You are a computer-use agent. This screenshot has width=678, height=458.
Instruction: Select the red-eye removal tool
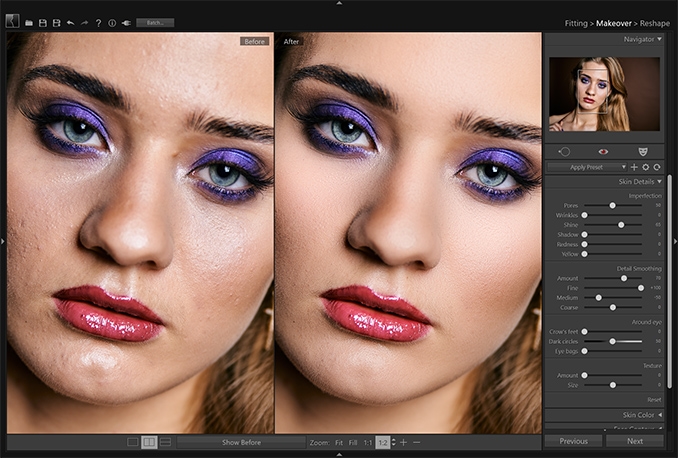click(603, 151)
